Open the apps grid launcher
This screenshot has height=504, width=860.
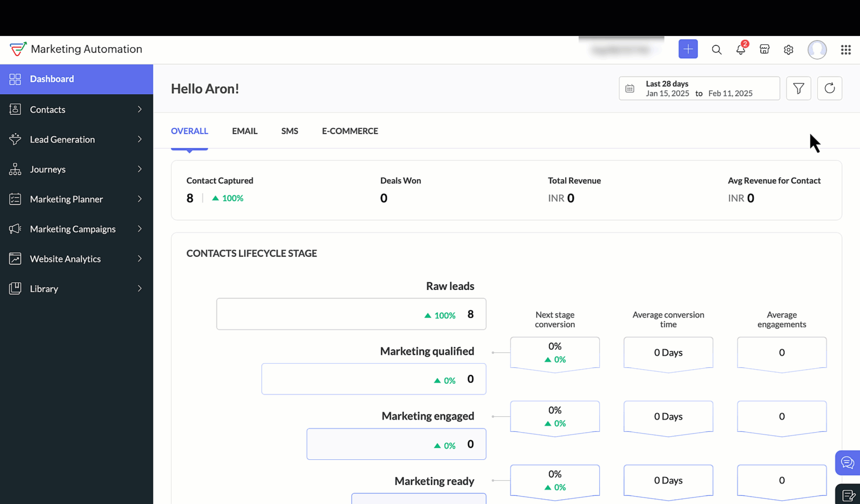[x=846, y=49]
